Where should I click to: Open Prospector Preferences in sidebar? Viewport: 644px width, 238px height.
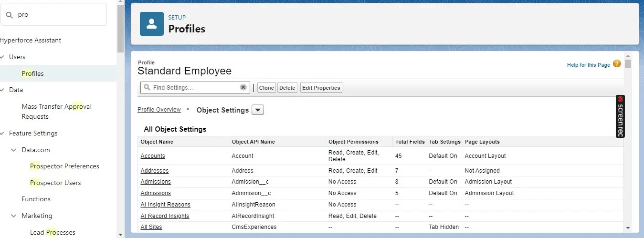pos(64,166)
